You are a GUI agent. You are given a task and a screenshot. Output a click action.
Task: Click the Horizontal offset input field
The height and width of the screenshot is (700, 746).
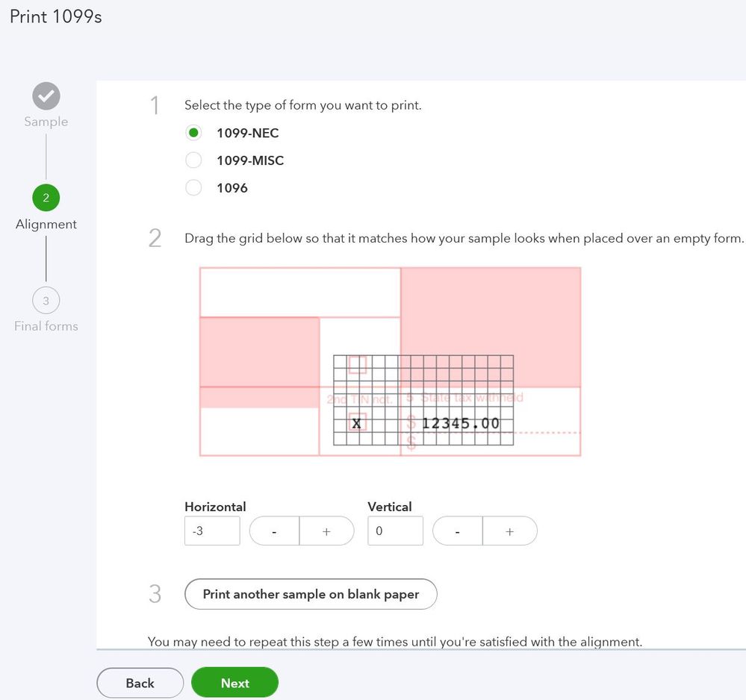coord(212,531)
